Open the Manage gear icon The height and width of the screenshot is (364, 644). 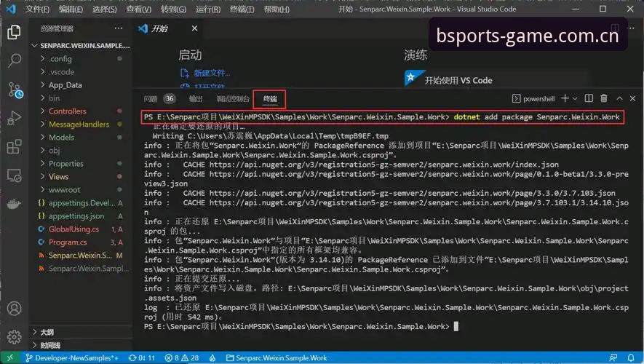[x=14, y=337]
